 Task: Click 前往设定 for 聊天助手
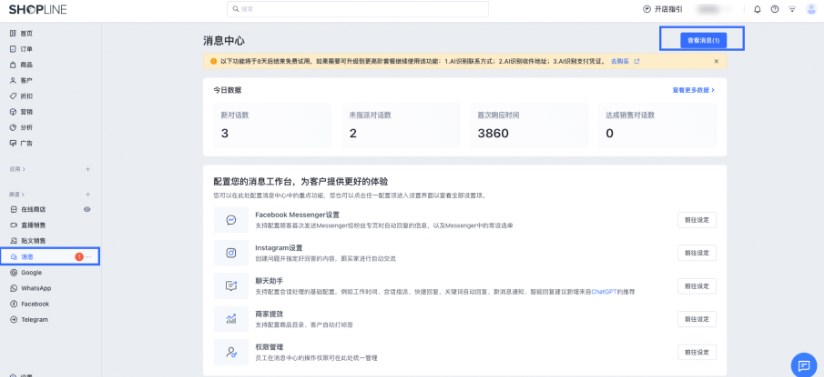[x=697, y=286]
